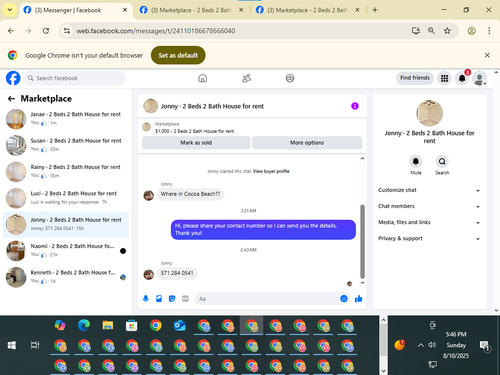The image size is (500, 375).
Task: Send a voice clip with microphone icon
Action: (x=146, y=299)
